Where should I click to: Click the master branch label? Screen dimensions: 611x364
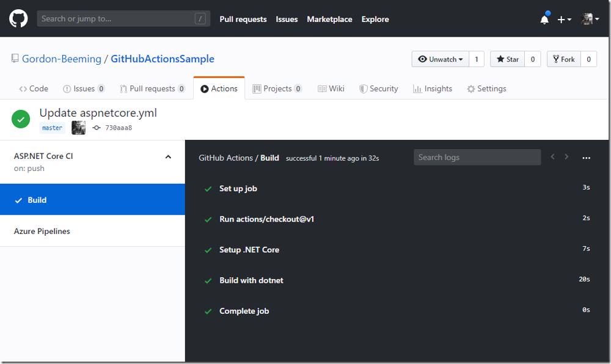pyautogui.click(x=52, y=128)
